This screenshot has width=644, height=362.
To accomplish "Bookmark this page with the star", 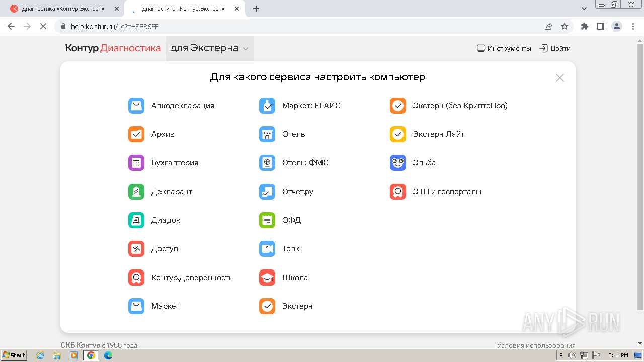I will (565, 26).
